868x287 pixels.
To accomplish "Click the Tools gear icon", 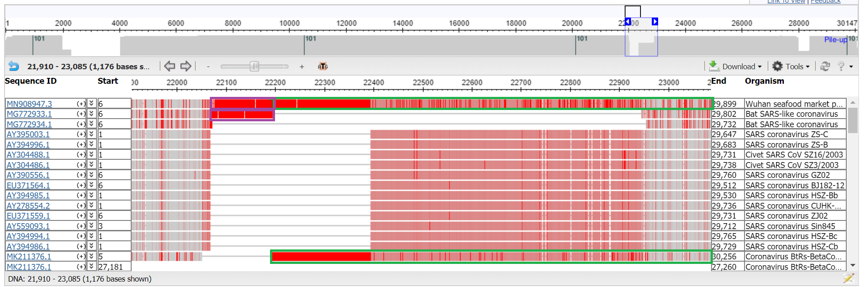I will point(777,66).
